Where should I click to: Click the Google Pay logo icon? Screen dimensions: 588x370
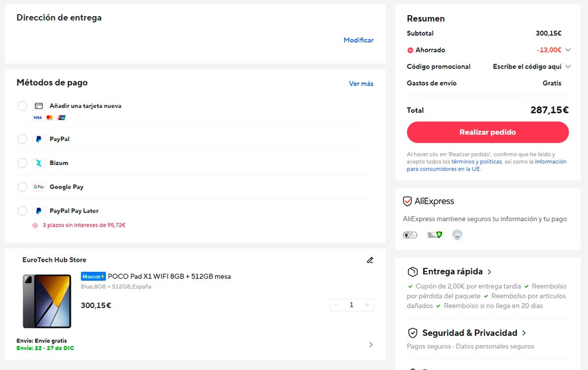tap(38, 187)
